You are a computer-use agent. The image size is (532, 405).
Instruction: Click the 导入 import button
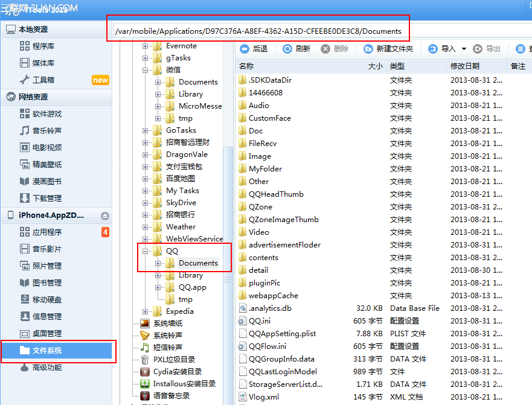(x=441, y=49)
